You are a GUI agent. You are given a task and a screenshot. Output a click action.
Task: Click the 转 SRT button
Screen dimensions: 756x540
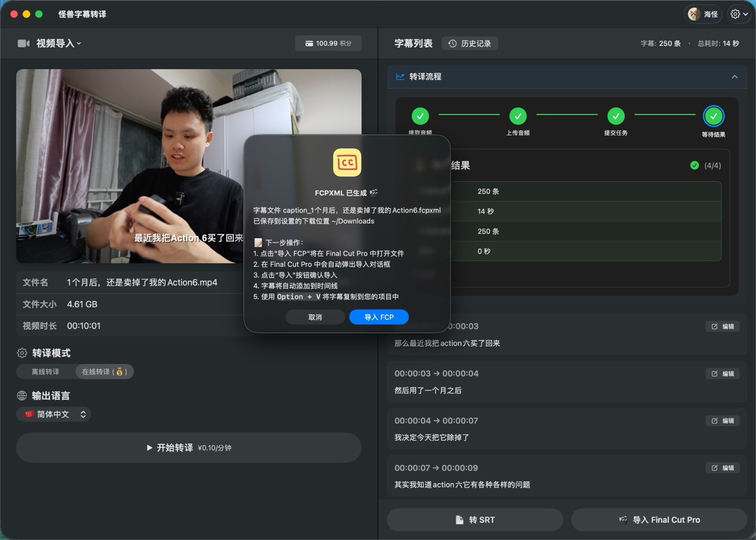click(475, 520)
